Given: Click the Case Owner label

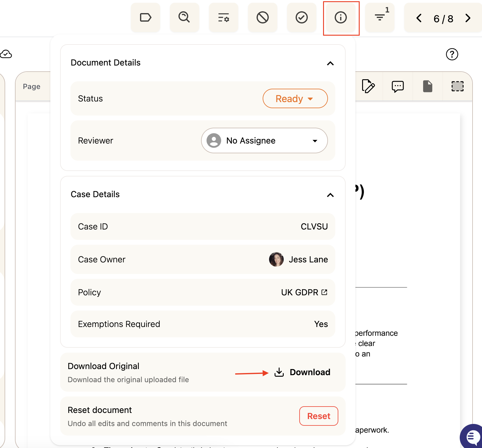Looking at the screenshot, I should point(102,259).
